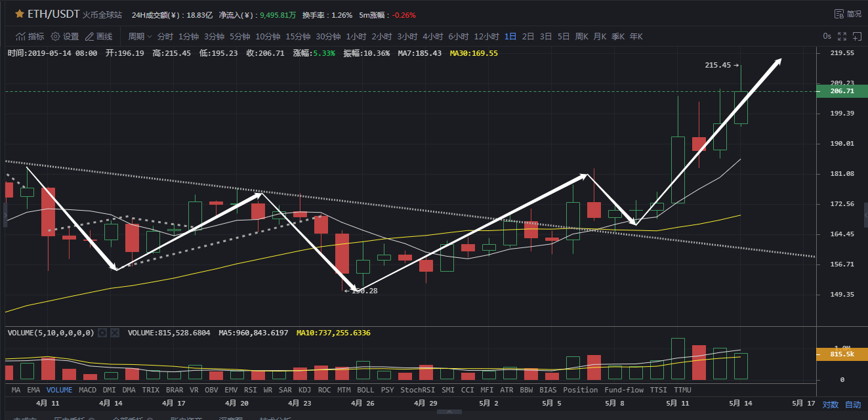Click the favorite star beside ETH/USDT
Image resolution: width=868 pixels, height=420 pixels.
tap(20, 14)
